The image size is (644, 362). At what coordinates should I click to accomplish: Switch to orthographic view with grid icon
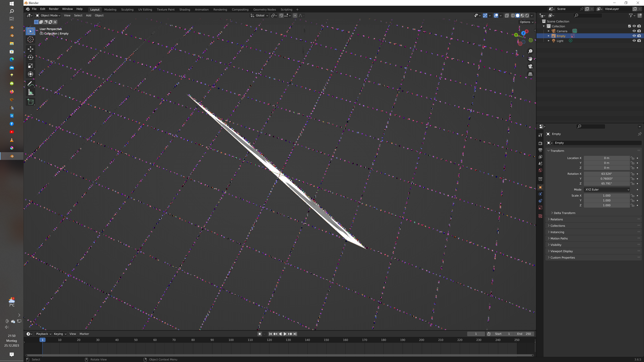(x=530, y=74)
